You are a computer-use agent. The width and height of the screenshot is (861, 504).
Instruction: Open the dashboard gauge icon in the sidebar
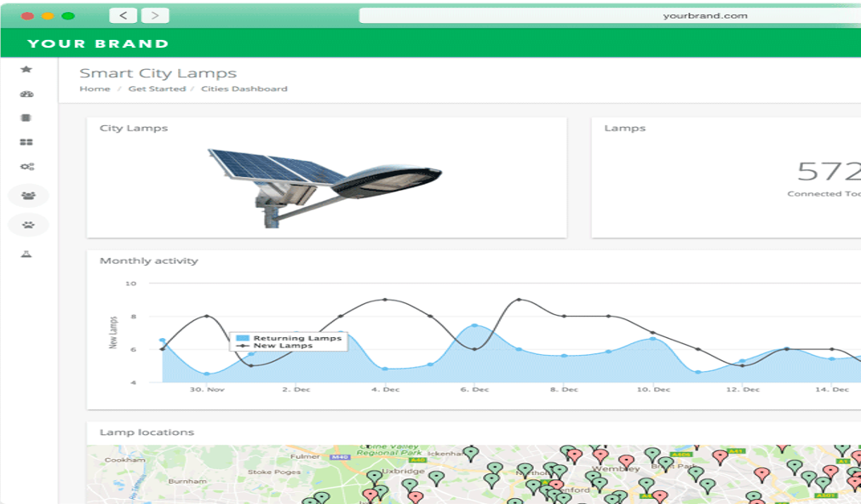pos(26,94)
